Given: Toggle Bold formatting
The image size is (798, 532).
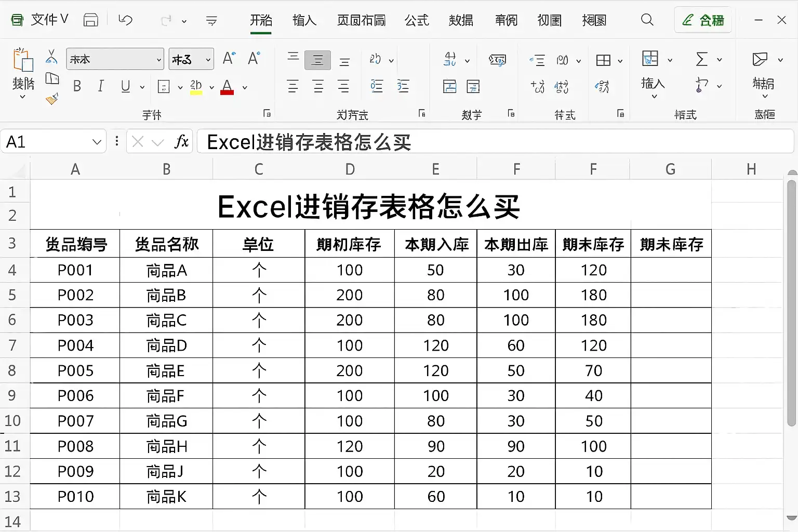Looking at the screenshot, I should click(77, 86).
